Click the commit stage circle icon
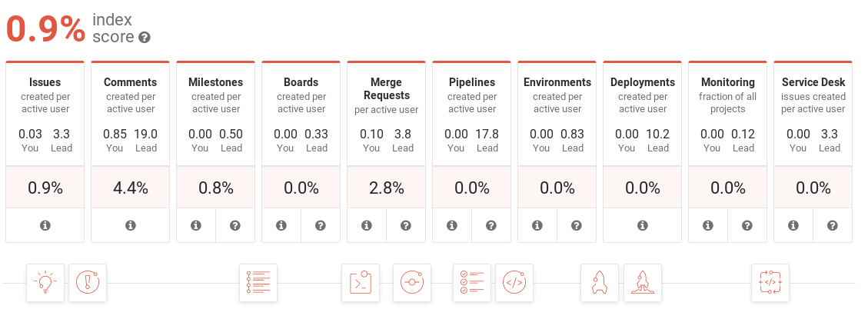This screenshot has height=309, width=868. 412,282
